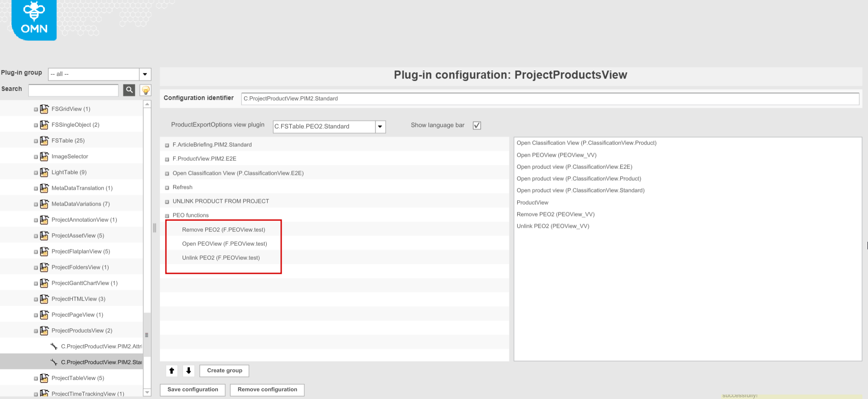Move selected item down with arrow

pos(189,371)
